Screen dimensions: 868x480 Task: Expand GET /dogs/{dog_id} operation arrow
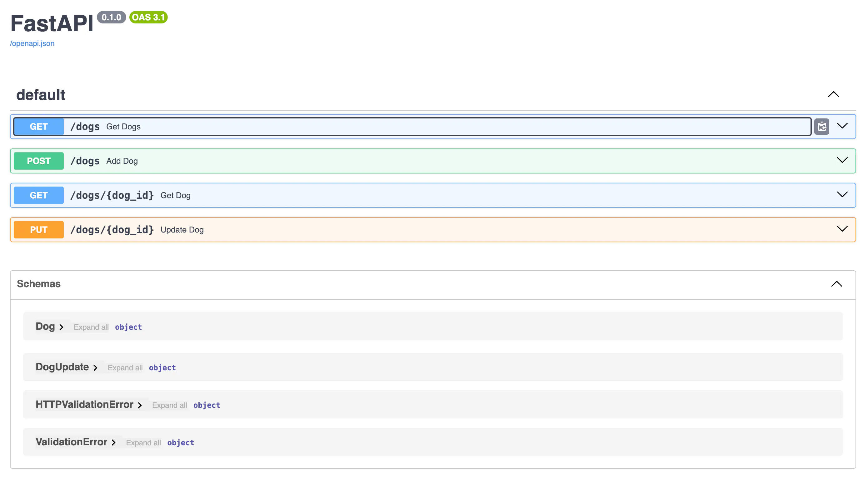[x=842, y=195]
